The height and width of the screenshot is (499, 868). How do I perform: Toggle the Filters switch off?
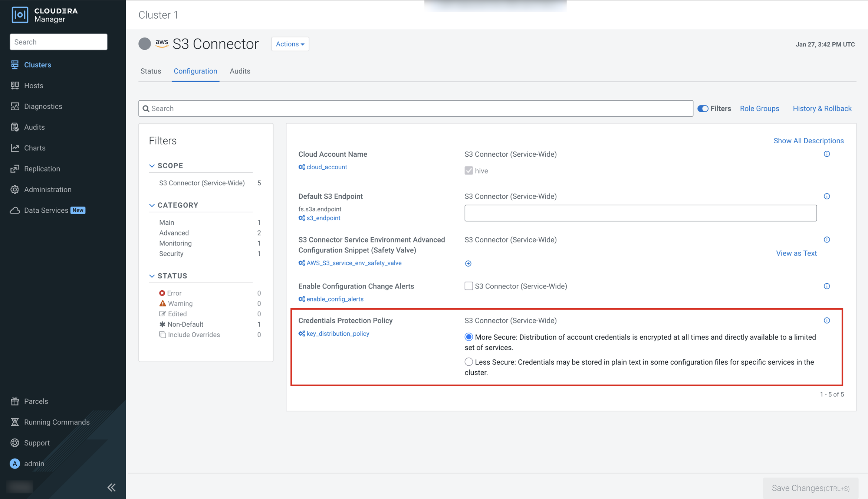pyautogui.click(x=703, y=109)
